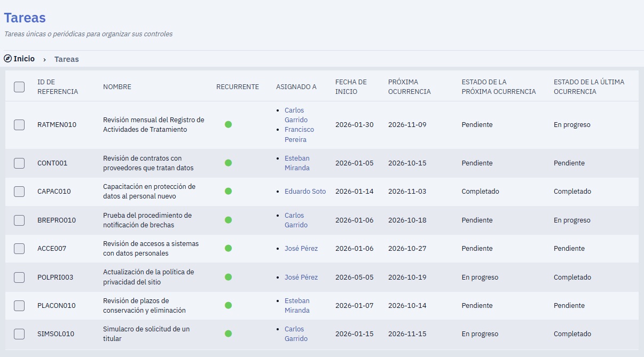Viewport: 644px width, 357px height.
Task: Check the box for row SIMSOL010
Action: point(19,334)
